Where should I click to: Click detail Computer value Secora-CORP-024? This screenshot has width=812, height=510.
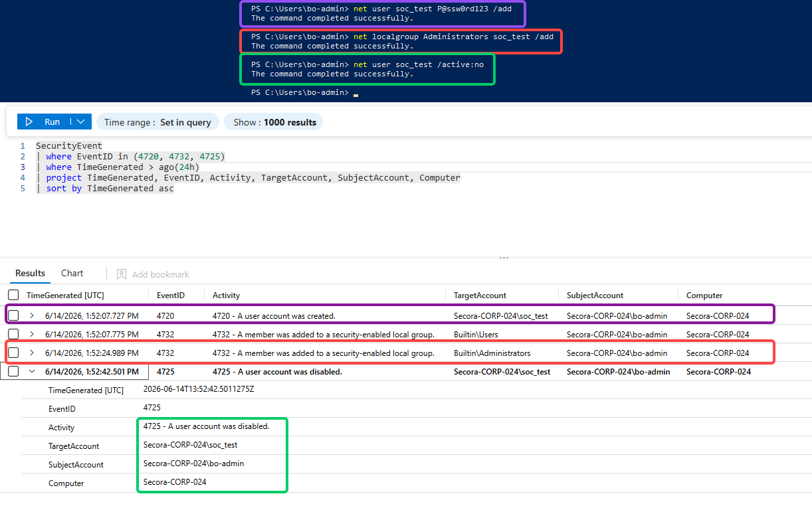click(x=175, y=481)
